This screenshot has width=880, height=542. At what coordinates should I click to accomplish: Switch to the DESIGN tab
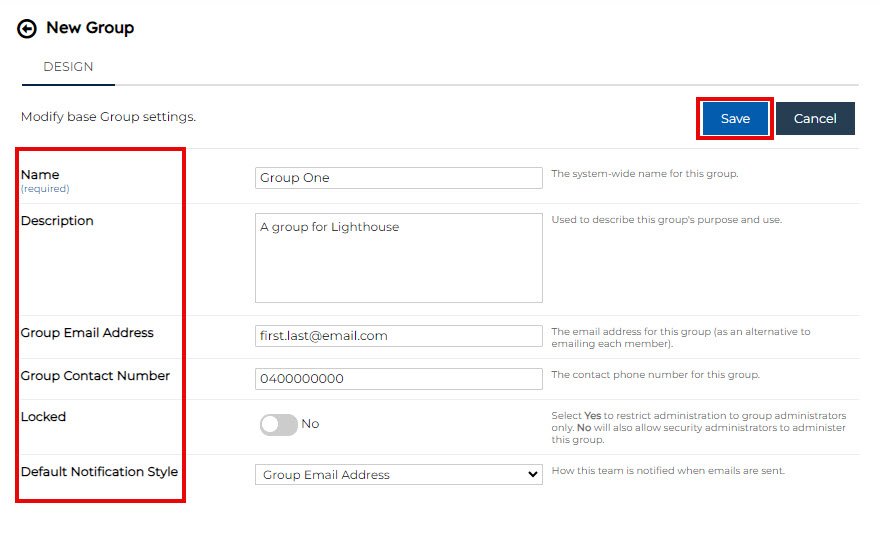click(68, 67)
